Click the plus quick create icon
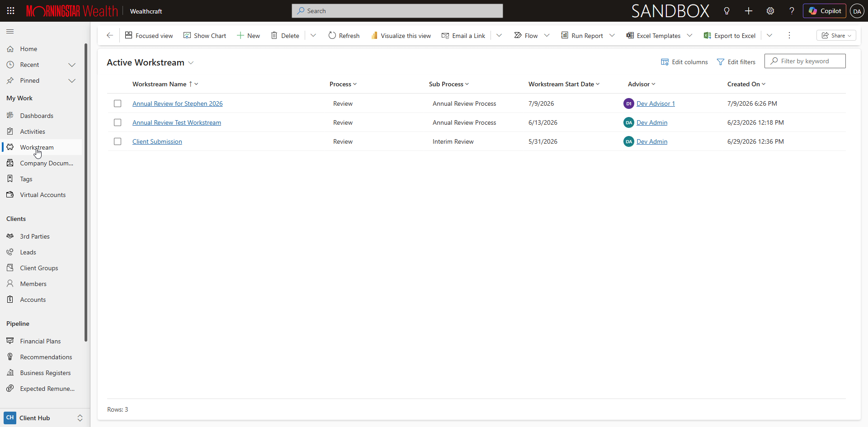This screenshot has height=427, width=868. click(x=749, y=11)
